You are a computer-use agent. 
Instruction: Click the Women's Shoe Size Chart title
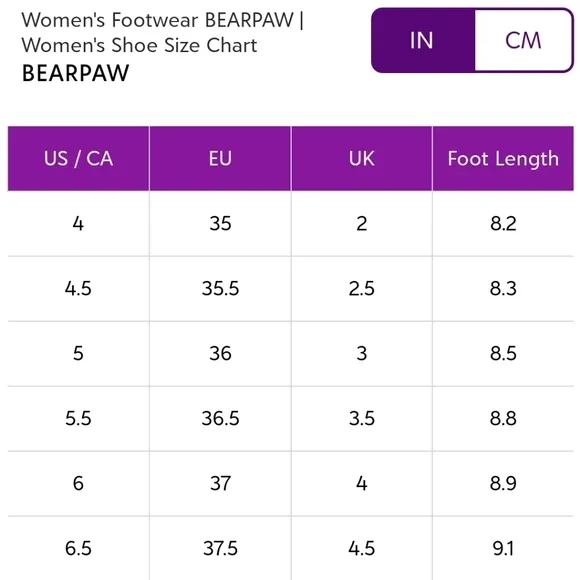(x=139, y=45)
